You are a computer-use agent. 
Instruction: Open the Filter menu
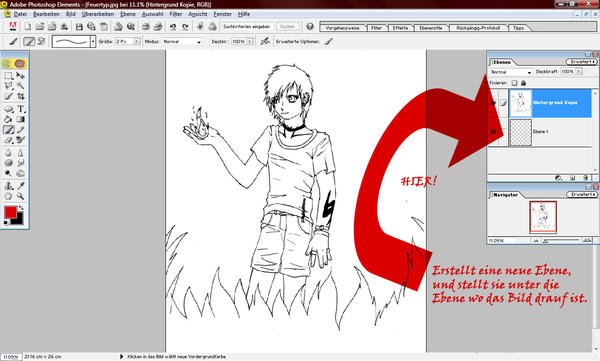point(175,14)
